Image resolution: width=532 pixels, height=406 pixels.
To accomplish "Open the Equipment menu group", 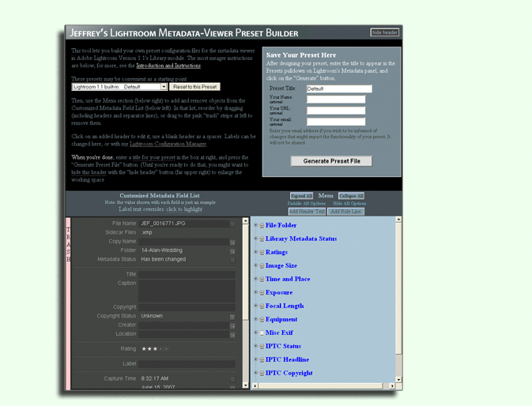I will 281,319.
